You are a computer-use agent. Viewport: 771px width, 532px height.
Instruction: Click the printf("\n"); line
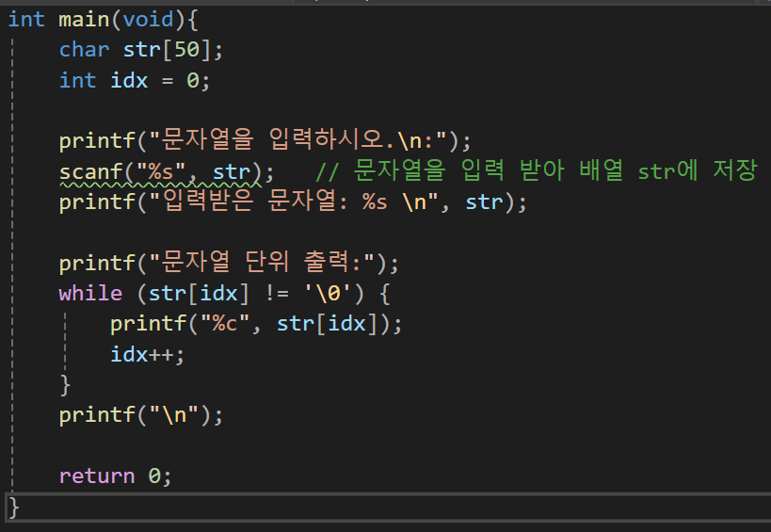pyautogui.click(x=140, y=415)
